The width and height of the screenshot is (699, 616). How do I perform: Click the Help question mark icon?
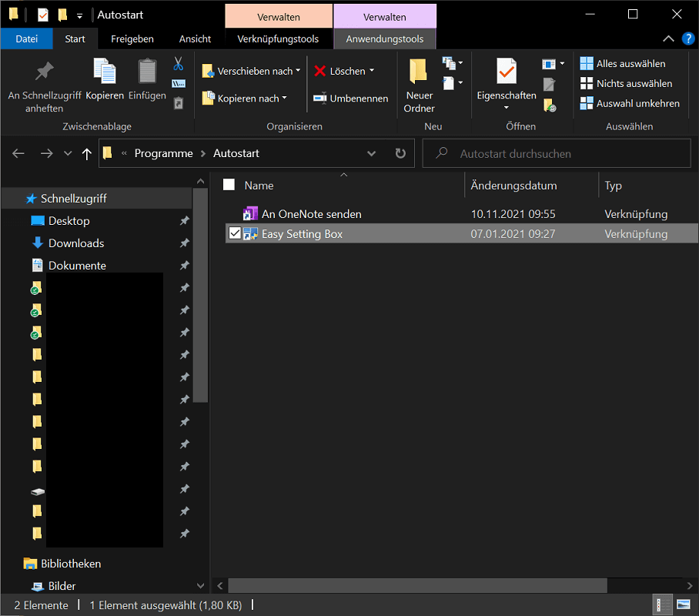pyautogui.click(x=688, y=38)
